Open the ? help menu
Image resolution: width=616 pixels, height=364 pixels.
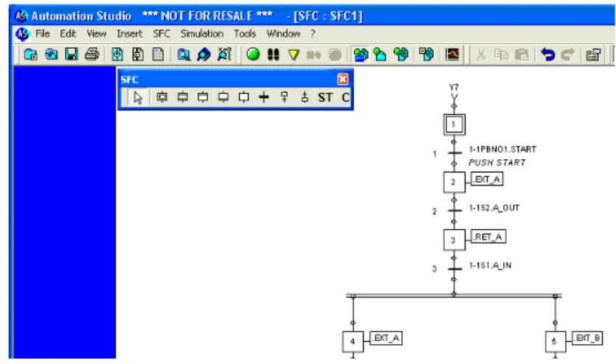pos(313,34)
